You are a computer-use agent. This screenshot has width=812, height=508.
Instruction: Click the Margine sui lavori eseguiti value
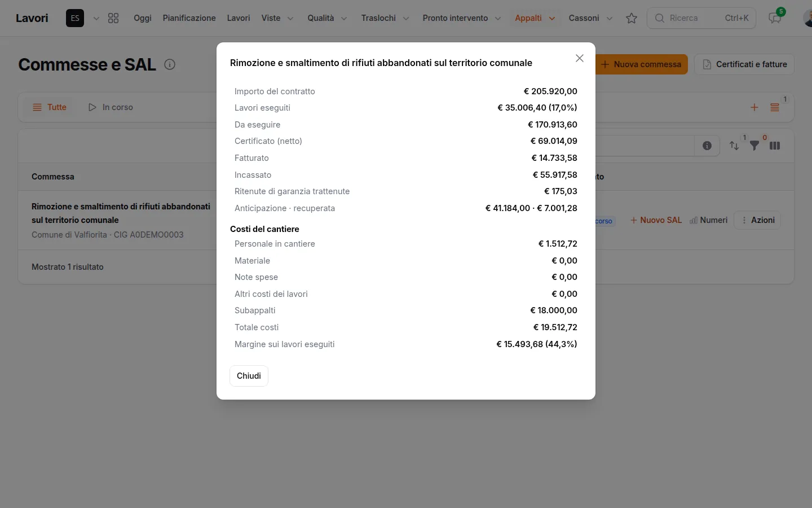point(537,344)
